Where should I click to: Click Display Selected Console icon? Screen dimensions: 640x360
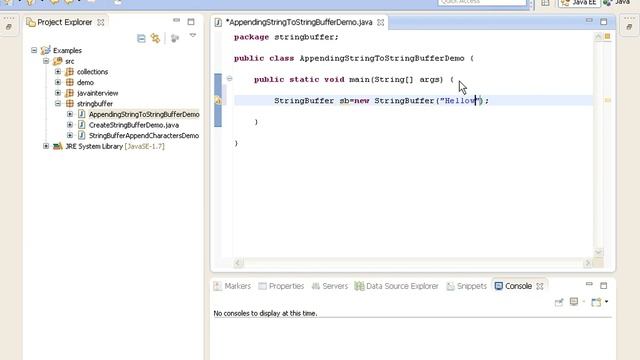point(574,302)
